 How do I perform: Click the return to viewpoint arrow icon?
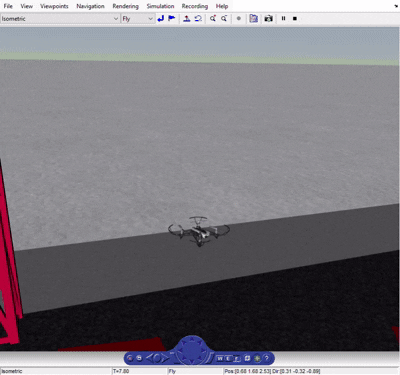click(x=161, y=19)
